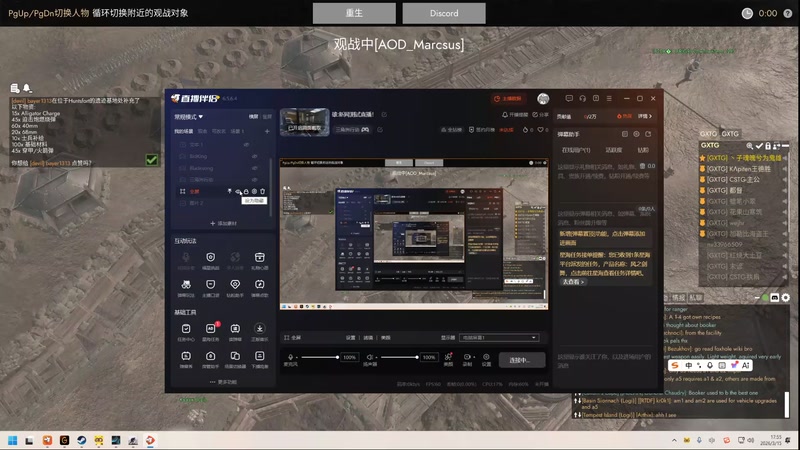Image resolution: width=800 pixels, height=450 pixels.
Task: Toggle visibility eye of the selected 全屏 source
Action: point(238,191)
